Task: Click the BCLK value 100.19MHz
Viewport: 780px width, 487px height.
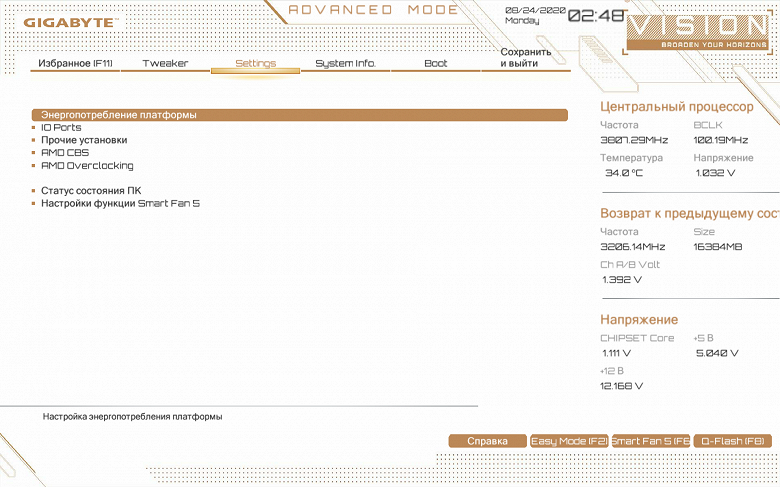Action: pyautogui.click(x=720, y=140)
